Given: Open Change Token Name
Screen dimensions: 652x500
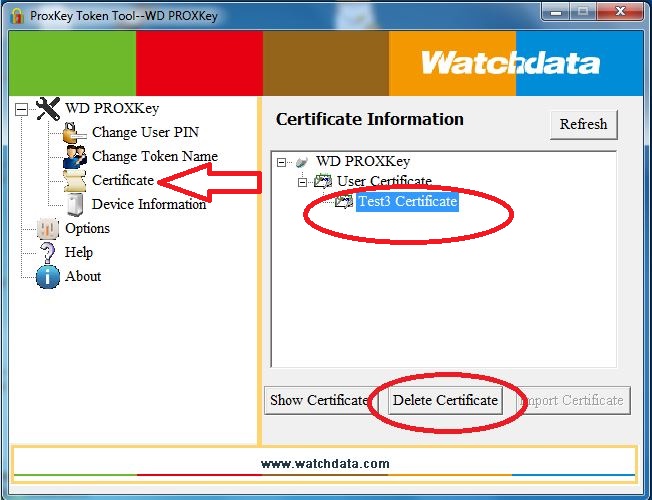Looking at the screenshot, I should click(x=155, y=156).
